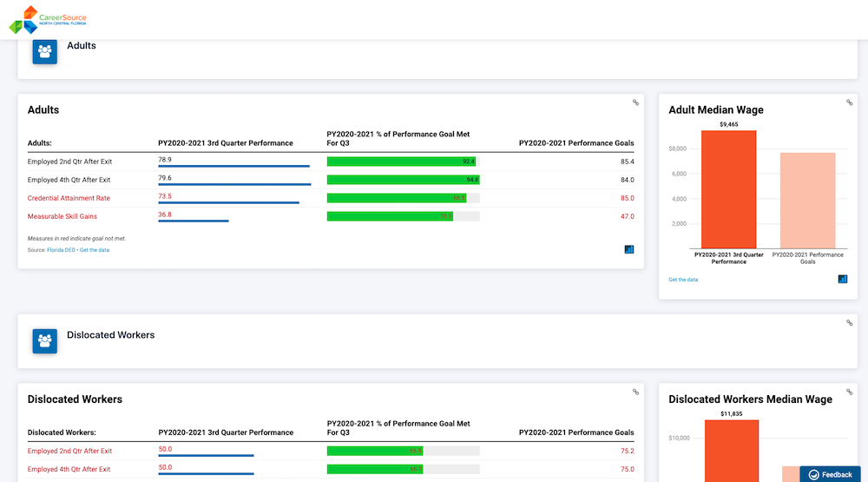Click the 75.2 Dislocated Workers goal value
Screen dimensions: 868x482
(x=628, y=451)
